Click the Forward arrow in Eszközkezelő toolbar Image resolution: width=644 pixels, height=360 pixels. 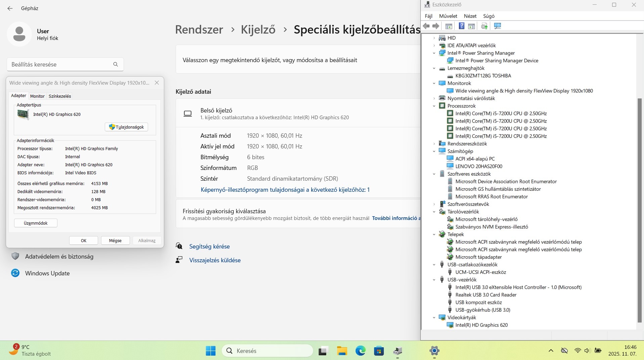(x=436, y=26)
